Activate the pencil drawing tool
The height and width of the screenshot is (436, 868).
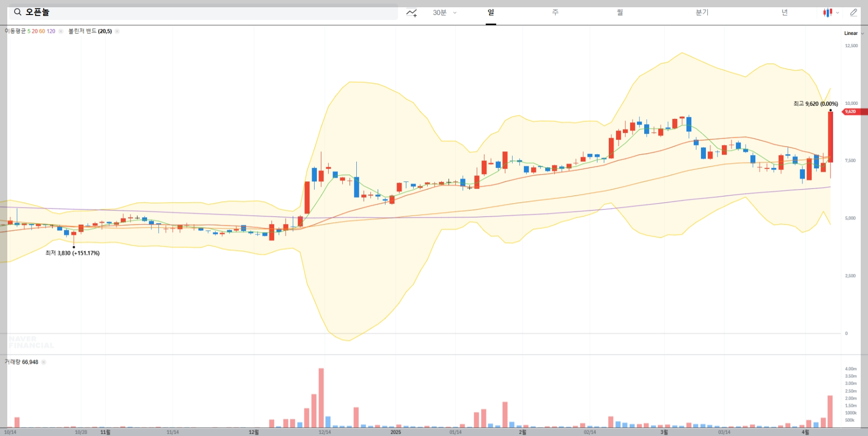853,13
